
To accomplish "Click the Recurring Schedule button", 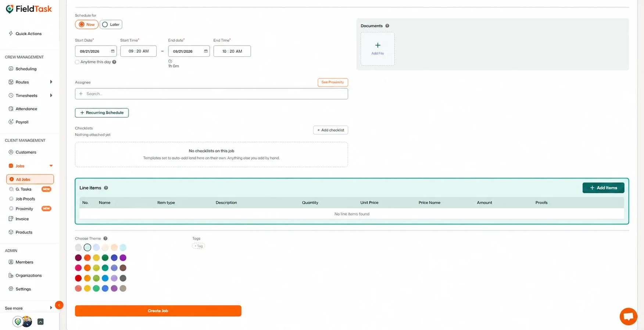I will [102, 113].
